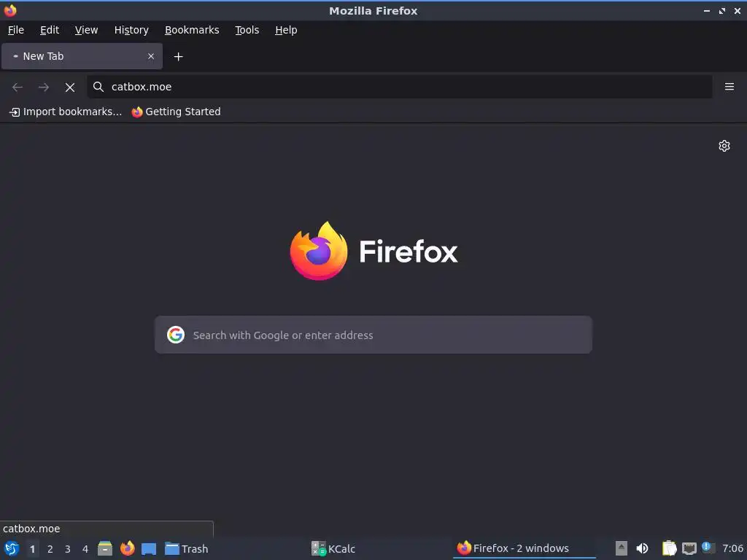Click the Search with Google field

[x=373, y=335]
